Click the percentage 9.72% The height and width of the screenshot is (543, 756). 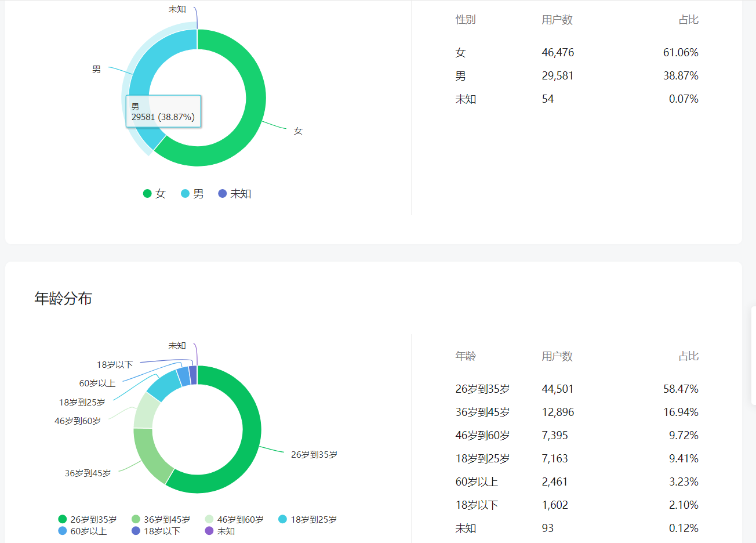pos(684,436)
